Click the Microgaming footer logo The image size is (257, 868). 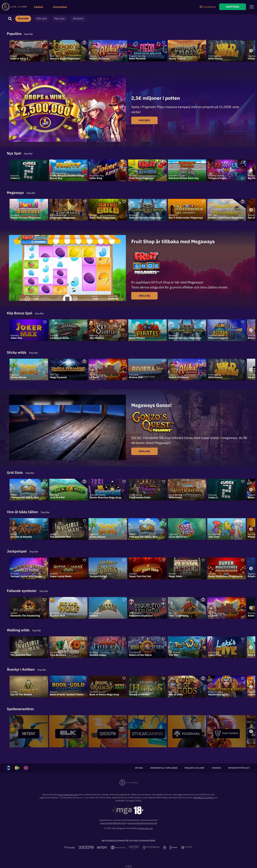(118, 848)
